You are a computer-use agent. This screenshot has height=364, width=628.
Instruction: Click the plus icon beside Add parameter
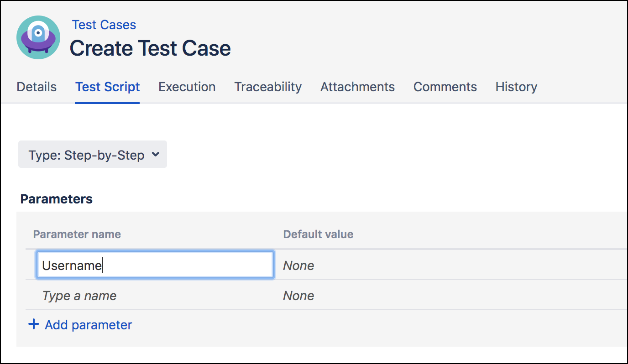click(x=34, y=324)
